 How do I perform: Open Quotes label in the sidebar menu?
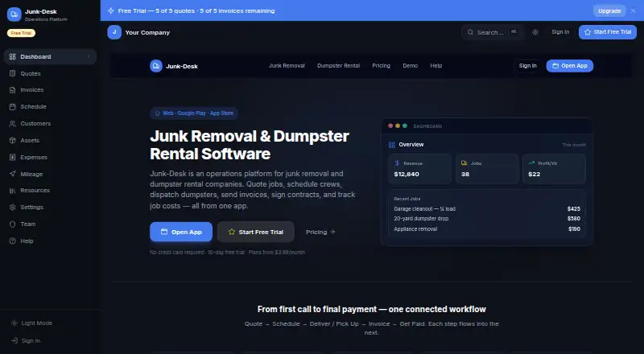31,73
